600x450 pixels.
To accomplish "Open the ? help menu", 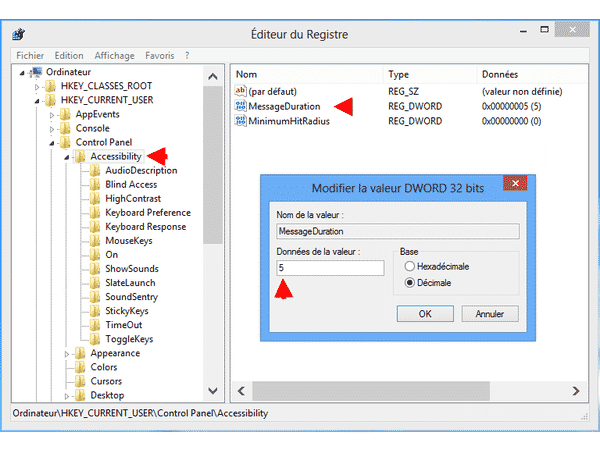I will point(187,55).
